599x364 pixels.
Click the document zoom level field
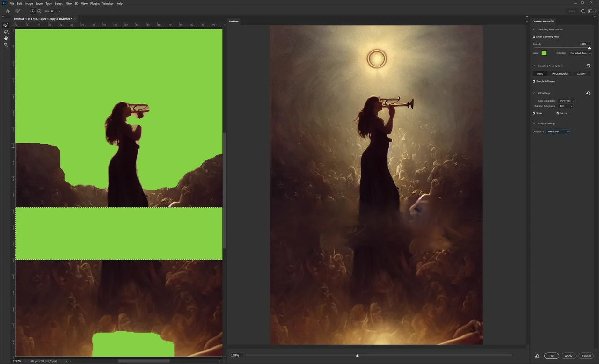(17, 361)
